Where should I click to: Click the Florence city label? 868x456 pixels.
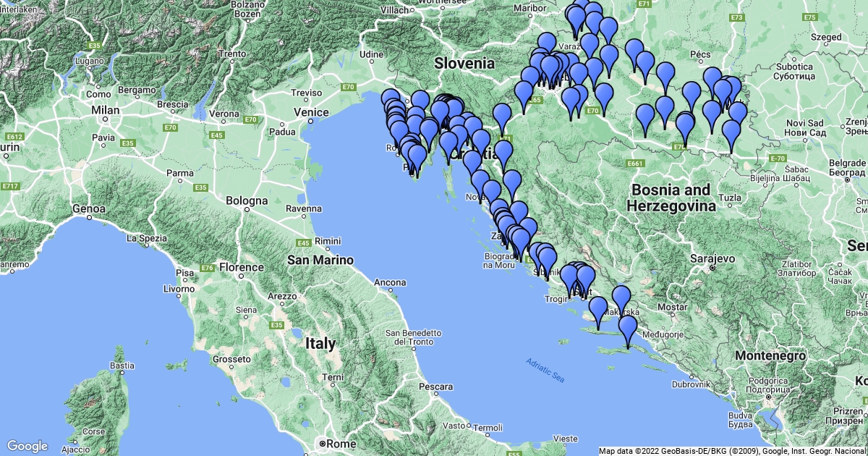242,267
